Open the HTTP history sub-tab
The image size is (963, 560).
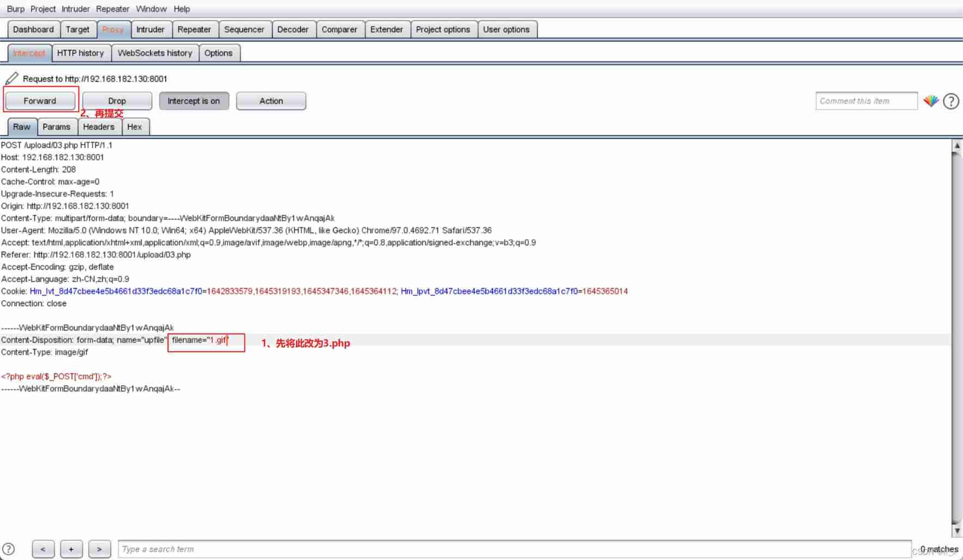[x=81, y=53]
